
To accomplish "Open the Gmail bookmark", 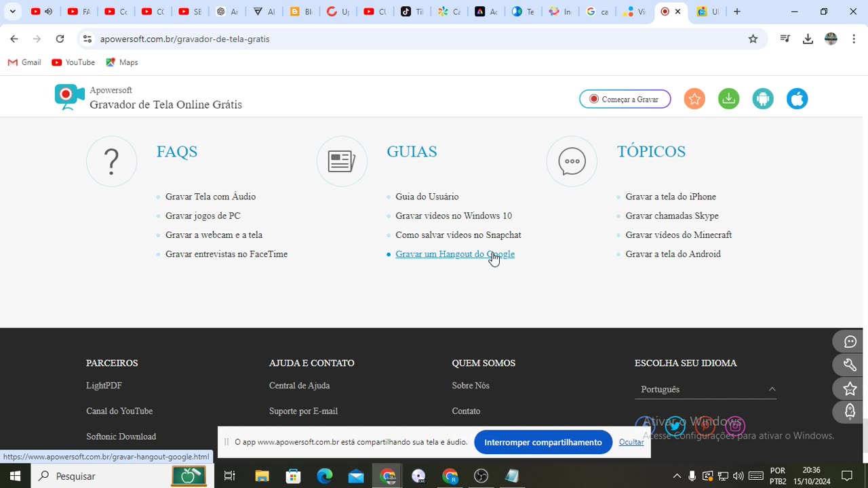I will [x=24, y=62].
